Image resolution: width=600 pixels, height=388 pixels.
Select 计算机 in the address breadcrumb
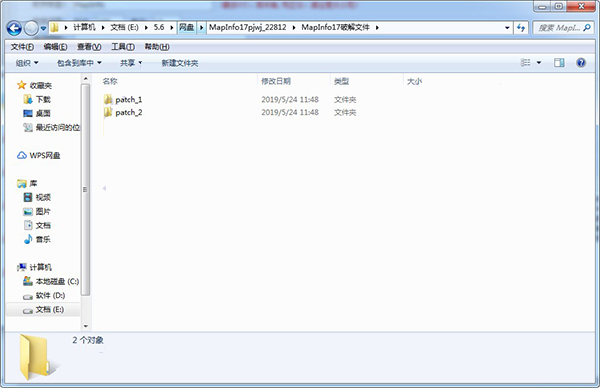[x=84, y=27]
